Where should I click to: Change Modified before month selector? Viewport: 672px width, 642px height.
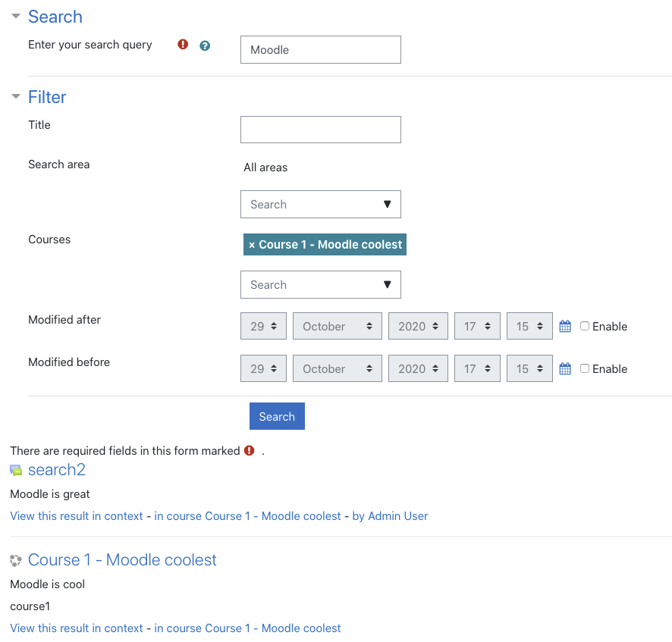(x=338, y=368)
